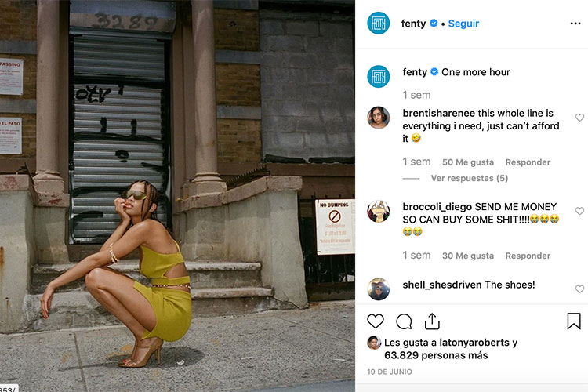Save post with the bookmark icon
Screen dimensions: 588x392
[x=574, y=321]
